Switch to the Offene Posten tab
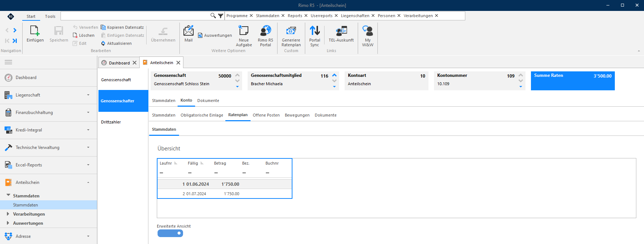Viewport: 644px width, 244px height. point(266,115)
